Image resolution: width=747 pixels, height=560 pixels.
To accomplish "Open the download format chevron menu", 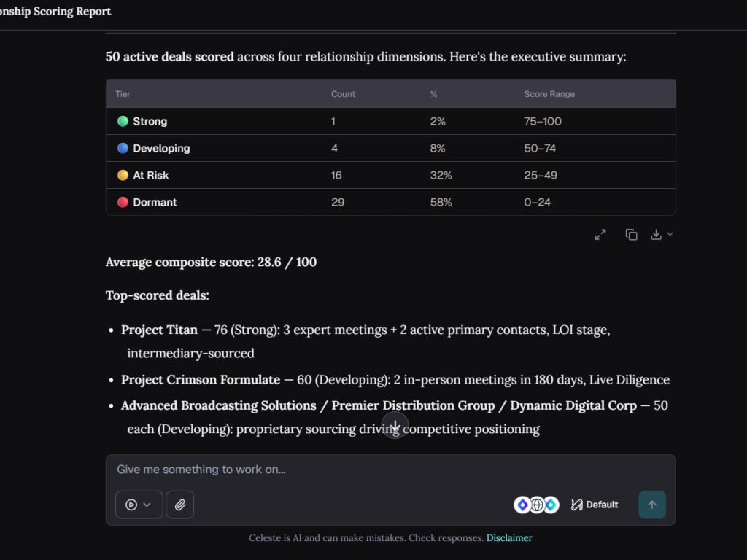I will (670, 234).
